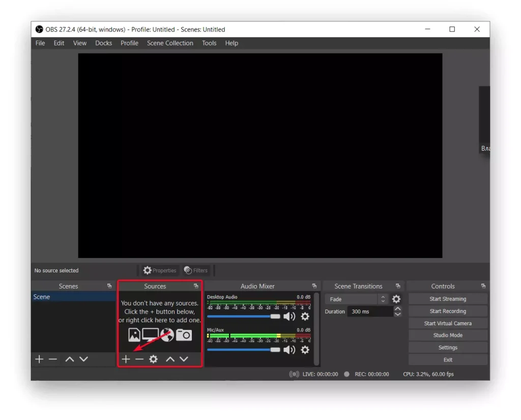
Task: Open the File menu
Action: tap(40, 43)
